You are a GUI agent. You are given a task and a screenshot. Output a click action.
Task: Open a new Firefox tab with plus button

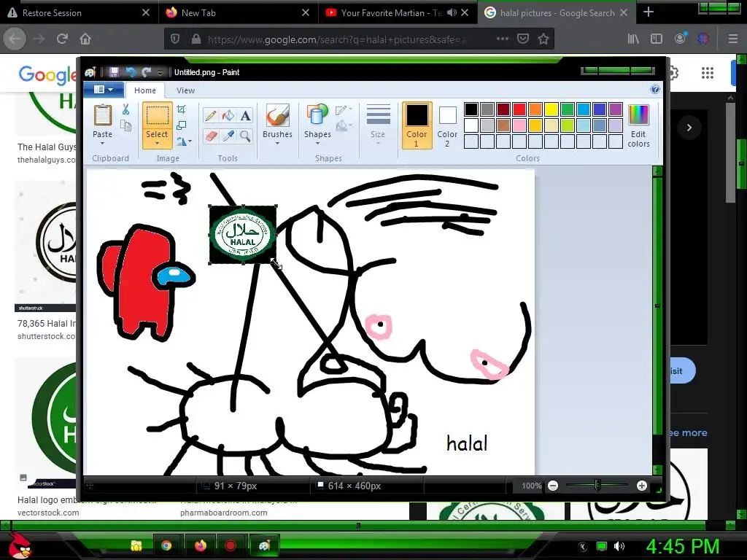pyautogui.click(x=649, y=12)
